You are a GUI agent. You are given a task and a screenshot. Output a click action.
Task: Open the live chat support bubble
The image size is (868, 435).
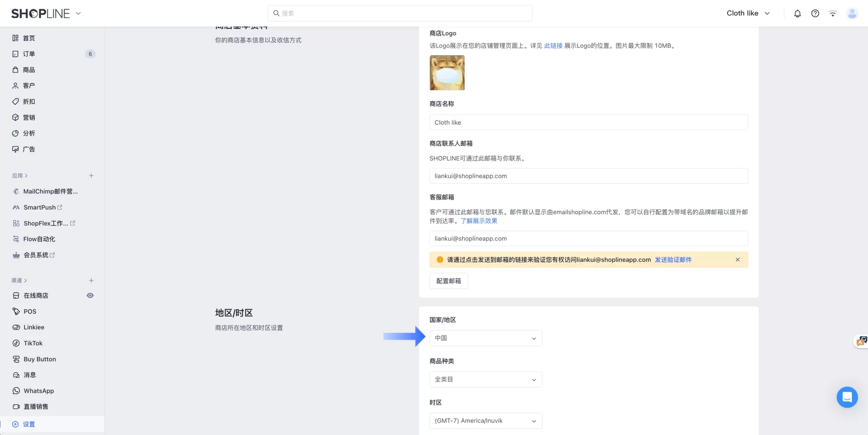pyautogui.click(x=847, y=397)
